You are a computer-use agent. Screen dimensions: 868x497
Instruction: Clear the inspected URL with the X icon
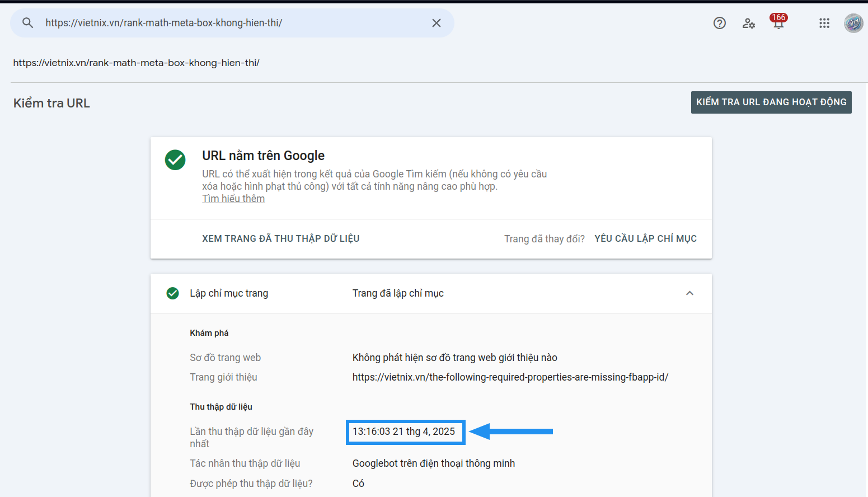[x=437, y=23]
